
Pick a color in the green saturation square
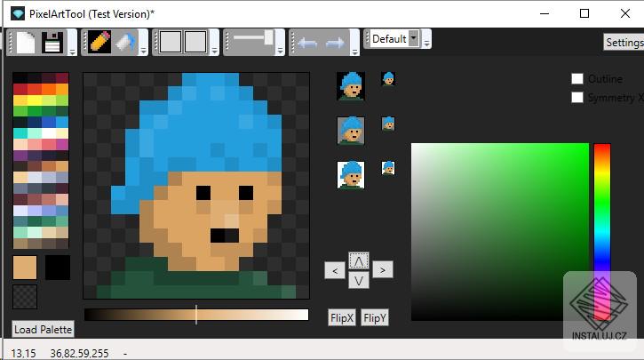tap(500, 232)
